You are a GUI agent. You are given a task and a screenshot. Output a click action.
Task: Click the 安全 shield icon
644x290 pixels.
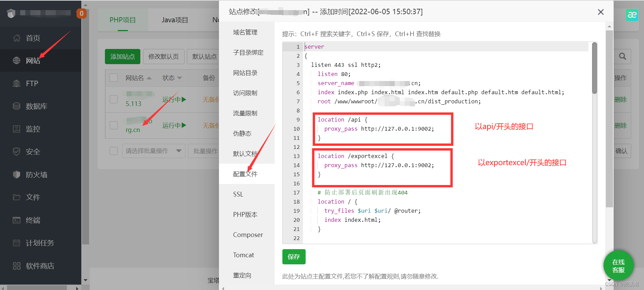[17, 152]
